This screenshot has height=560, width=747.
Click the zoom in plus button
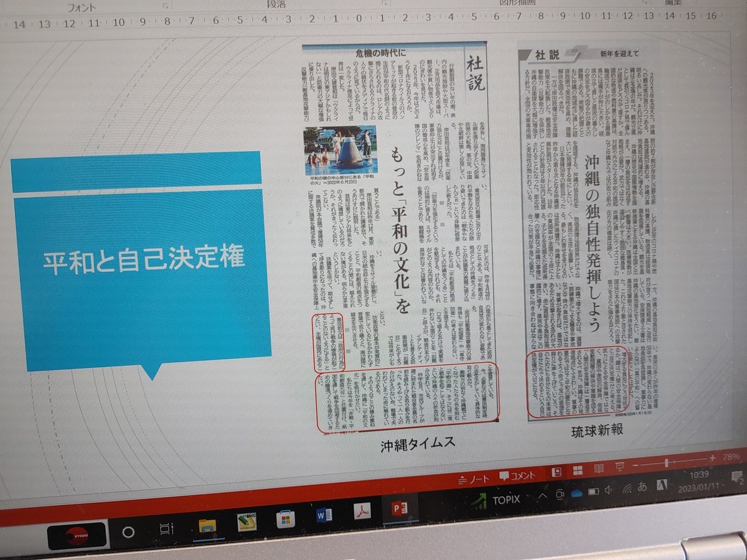713,457
